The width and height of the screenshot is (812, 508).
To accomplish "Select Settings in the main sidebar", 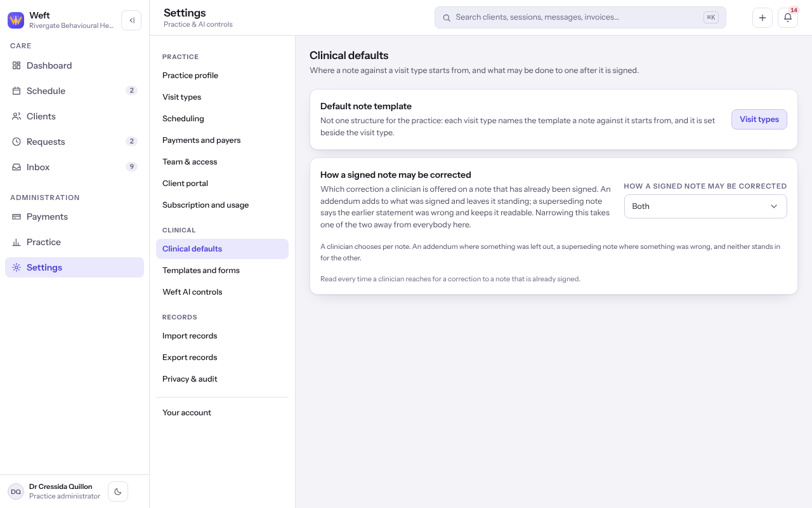I will (x=74, y=267).
